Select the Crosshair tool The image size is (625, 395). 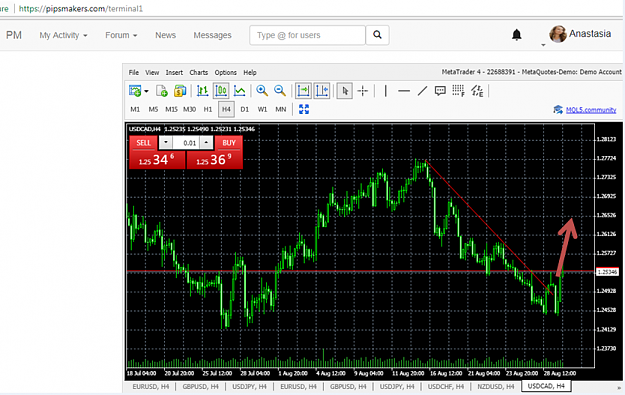pyautogui.click(x=363, y=91)
